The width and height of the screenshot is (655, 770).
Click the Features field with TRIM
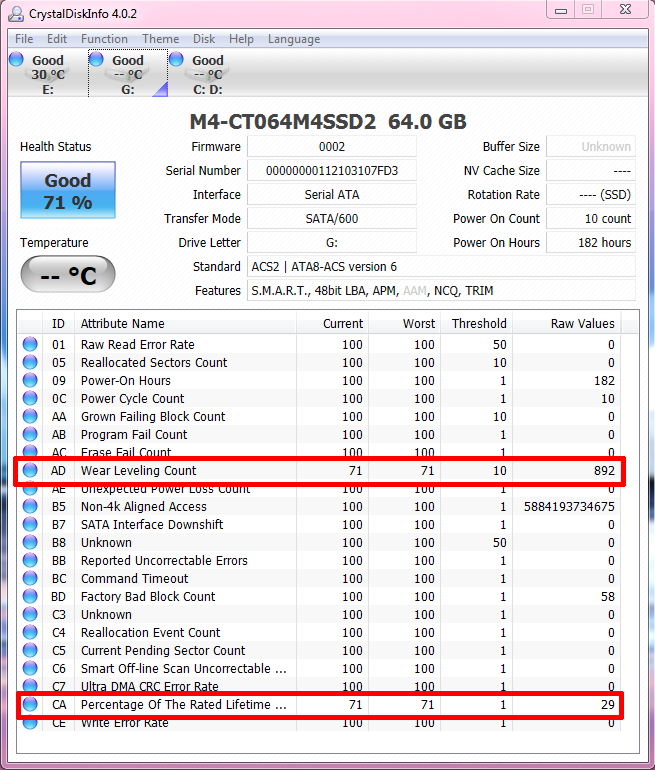441,291
